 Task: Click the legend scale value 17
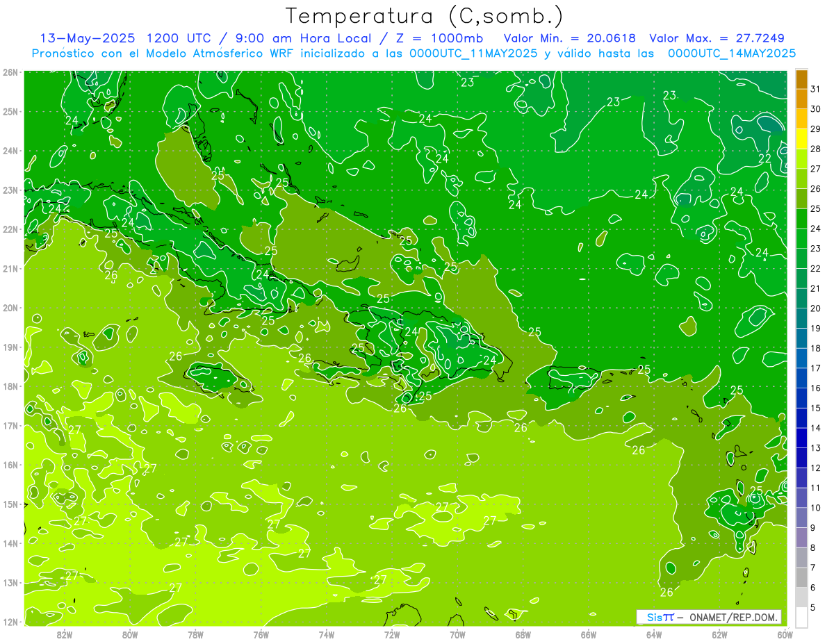pyautogui.click(x=816, y=368)
